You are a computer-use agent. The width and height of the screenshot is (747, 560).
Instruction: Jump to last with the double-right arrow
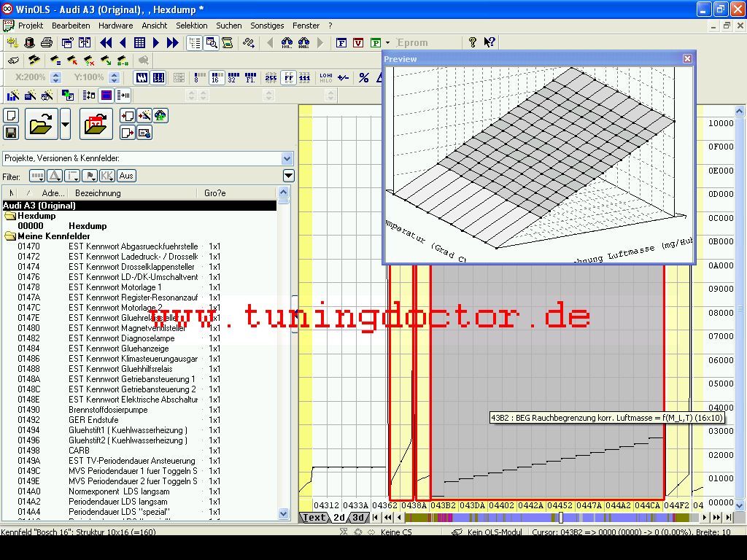click(172, 43)
